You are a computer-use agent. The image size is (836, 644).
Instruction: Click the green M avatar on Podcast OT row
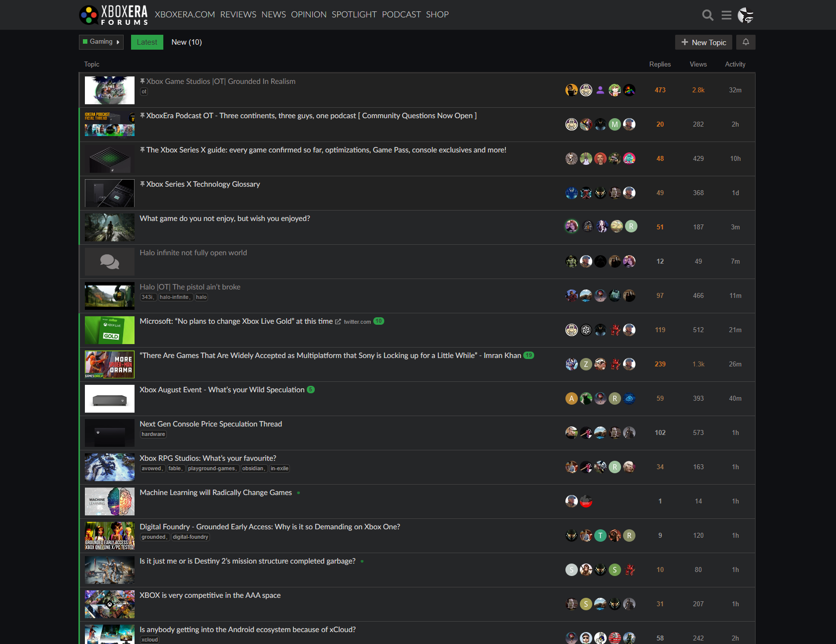click(x=615, y=124)
